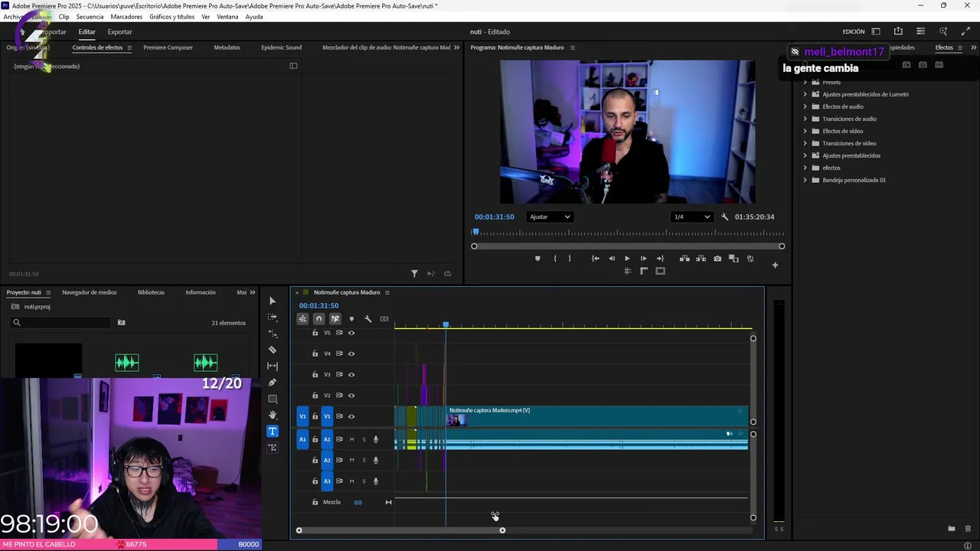980x551 pixels.
Task: Open the 1/4 playback resolution dropdown
Action: point(691,217)
